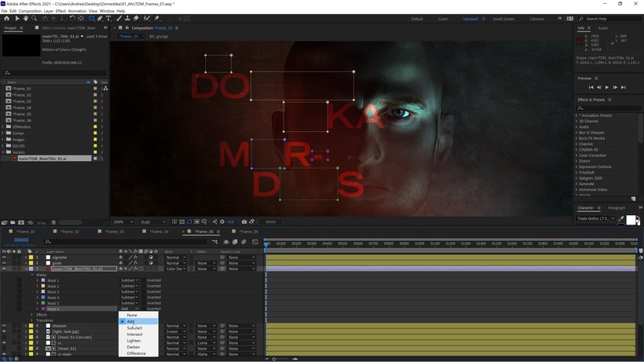
Task: Toggle adjustment layer switch on grain layer
Action: click(x=151, y=263)
